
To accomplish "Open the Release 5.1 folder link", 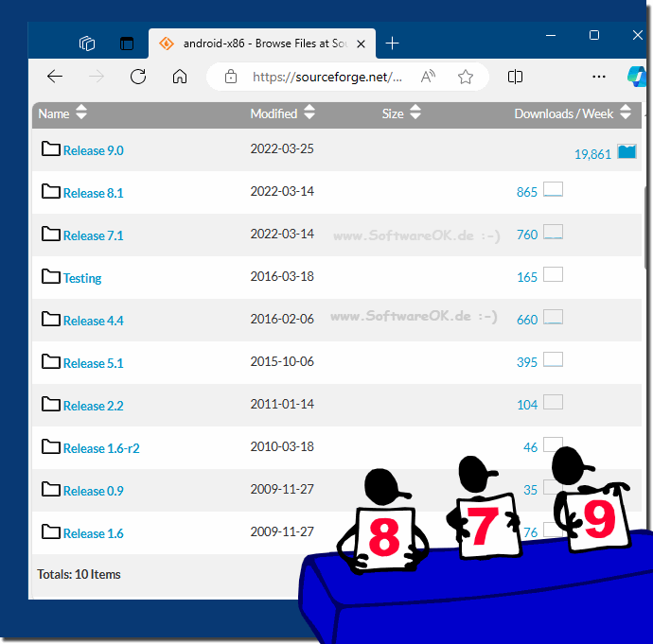I will pyautogui.click(x=94, y=363).
